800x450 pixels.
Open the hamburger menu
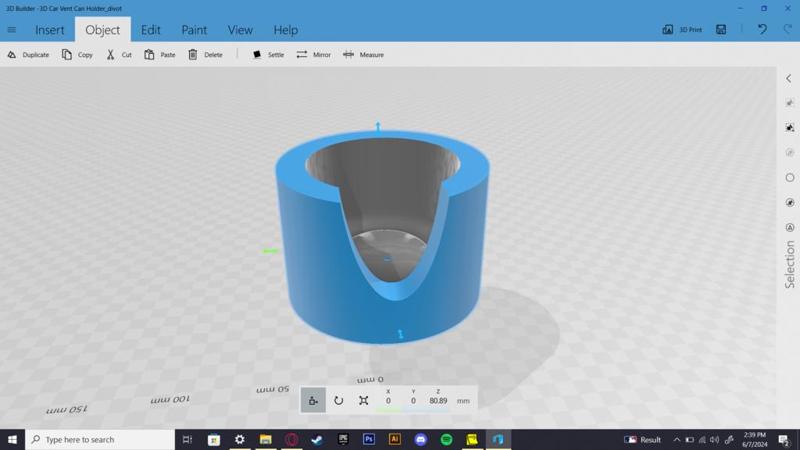coord(12,30)
